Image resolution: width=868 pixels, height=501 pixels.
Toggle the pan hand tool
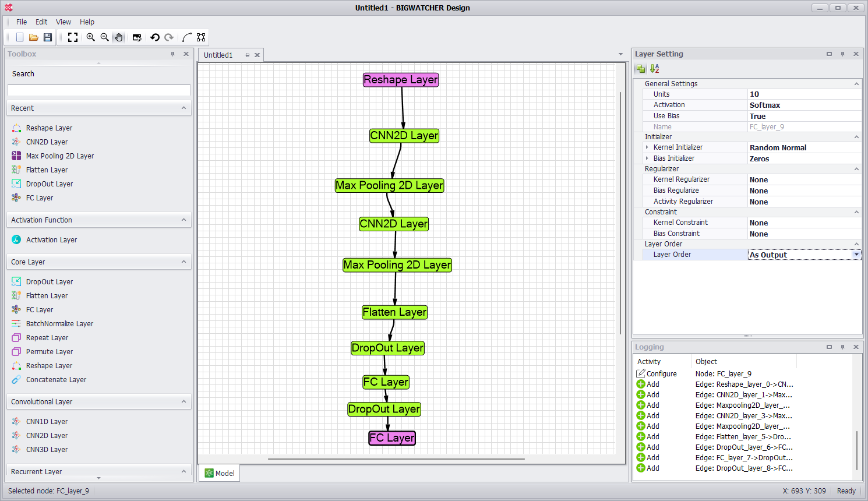(x=119, y=37)
